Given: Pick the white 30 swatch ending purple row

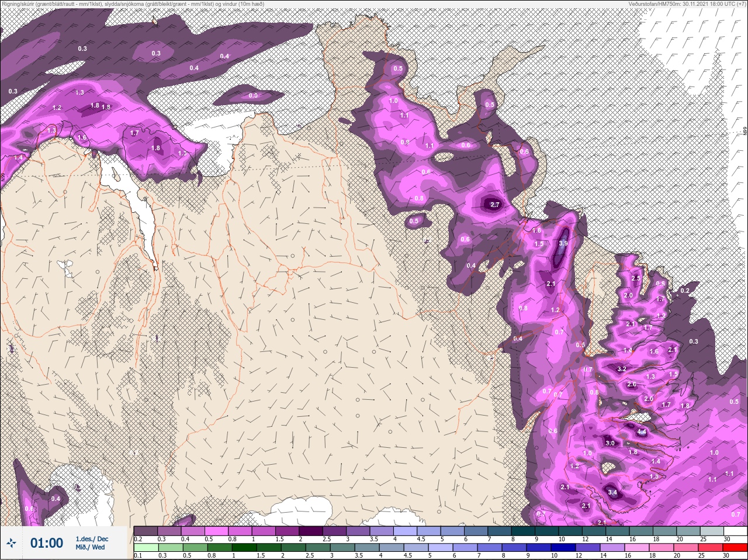Looking at the screenshot, I should [x=735, y=531].
